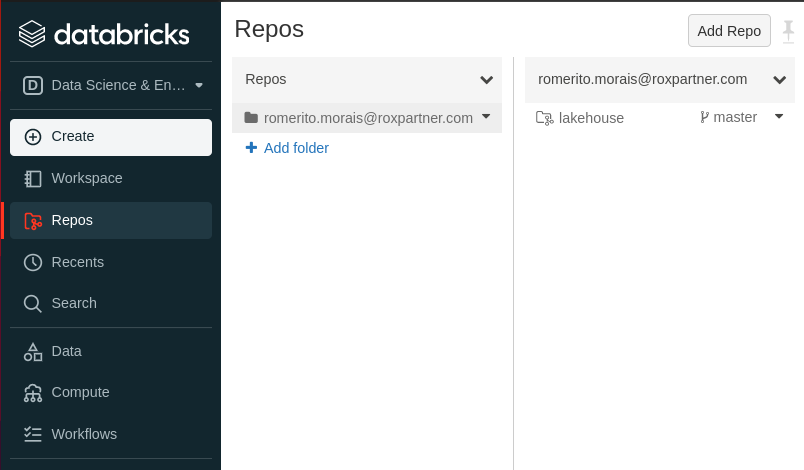Expand the romerito.morais@roxpartner.com header chevron
This screenshot has height=470, width=804.
(x=779, y=80)
